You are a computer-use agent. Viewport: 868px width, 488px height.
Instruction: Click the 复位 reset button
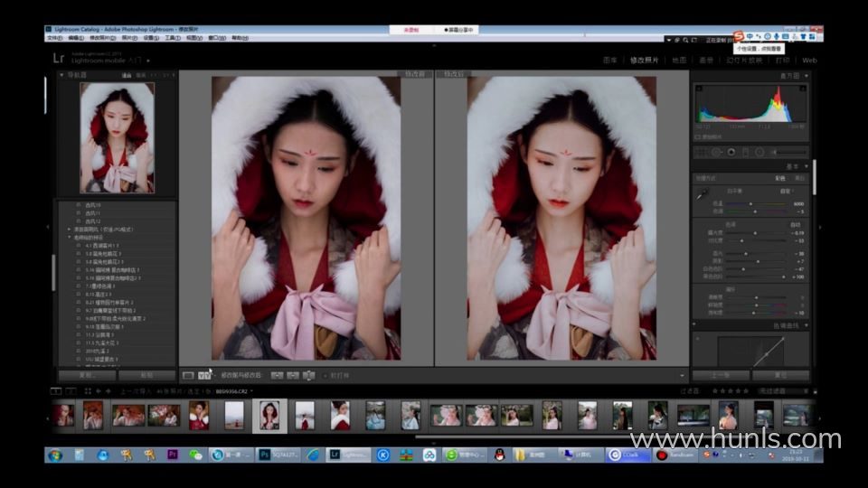pos(780,375)
